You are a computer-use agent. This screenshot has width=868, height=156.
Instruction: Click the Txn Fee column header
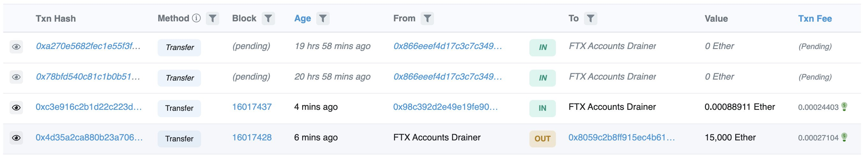click(x=815, y=18)
